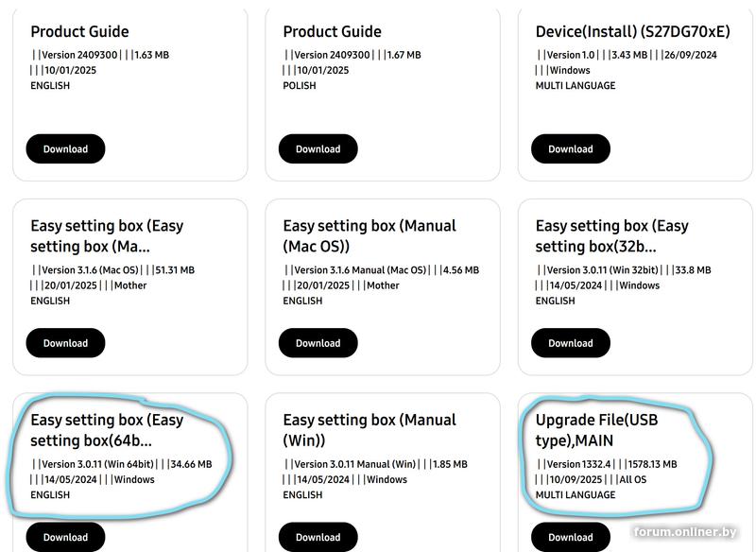The height and width of the screenshot is (552, 756).
Task: Download the English Product Guide
Action: 65,148
